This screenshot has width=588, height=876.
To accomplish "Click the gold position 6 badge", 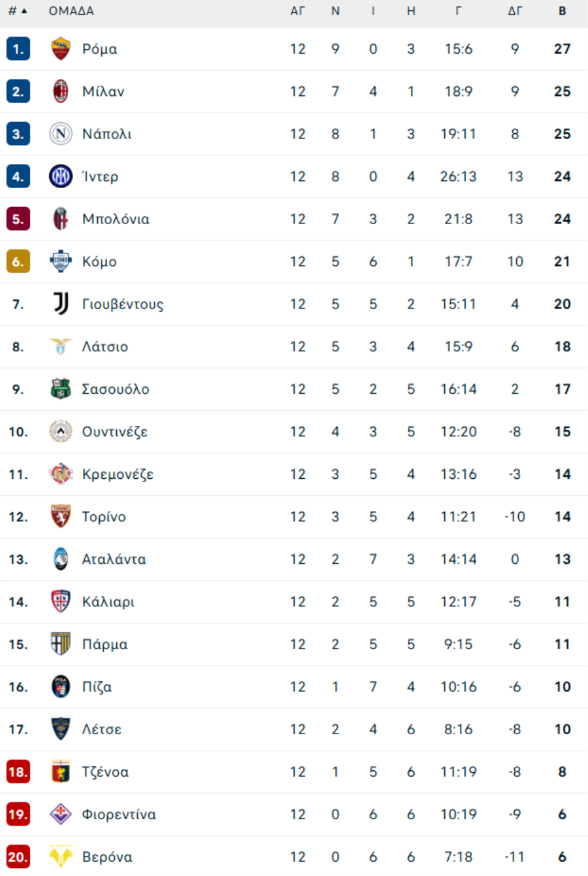I will tap(18, 261).
